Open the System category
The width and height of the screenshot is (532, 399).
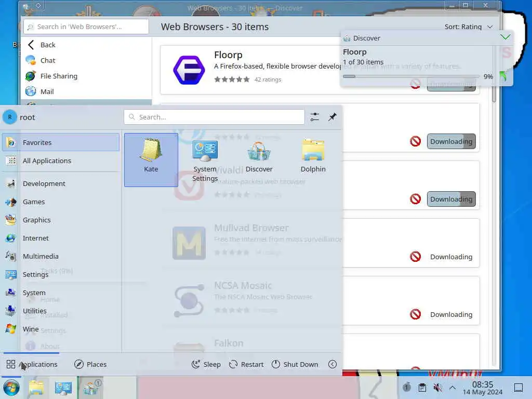(61, 293)
